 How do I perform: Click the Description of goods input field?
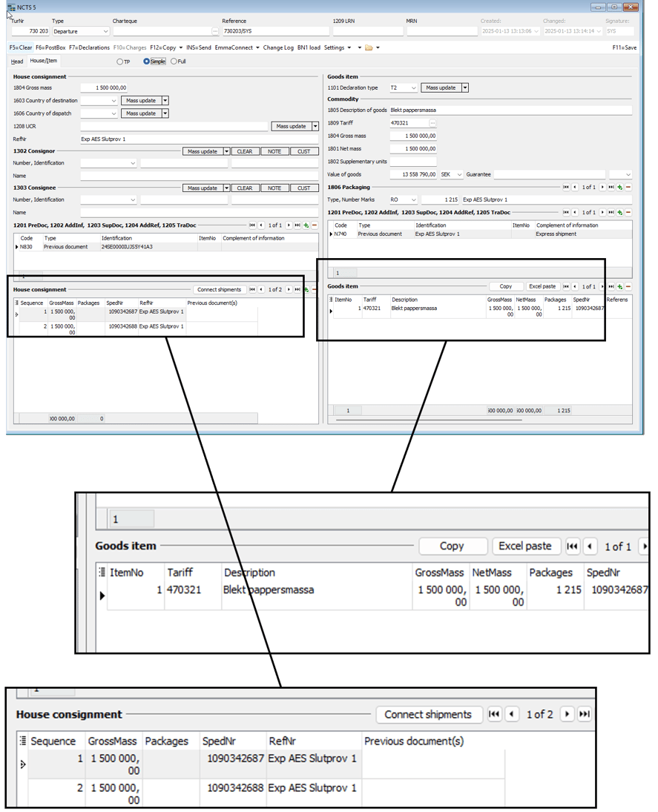[510, 110]
